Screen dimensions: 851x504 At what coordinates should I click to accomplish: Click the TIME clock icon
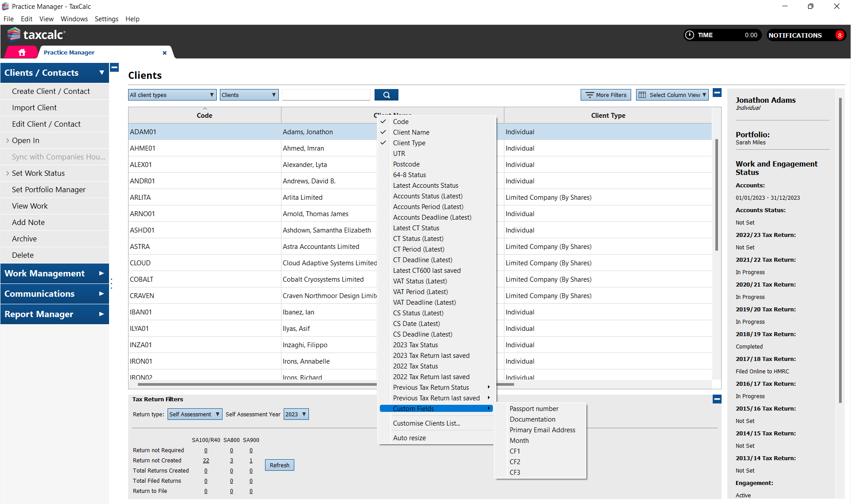coord(690,35)
